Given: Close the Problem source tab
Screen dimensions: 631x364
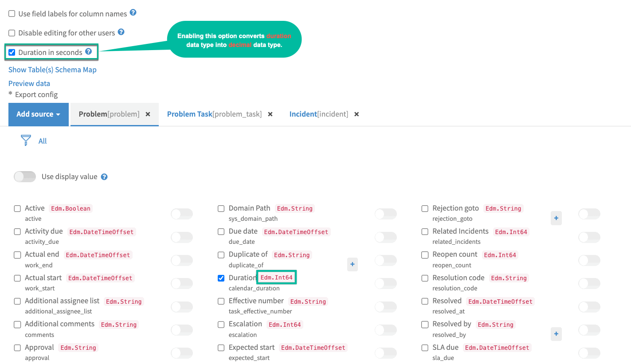Looking at the screenshot, I should coord(148,114).
